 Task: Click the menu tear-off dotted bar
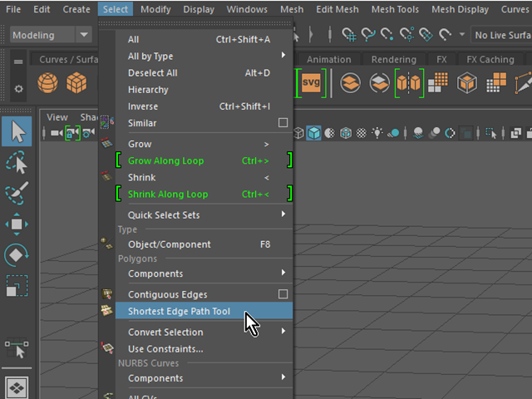click(195, 23)
